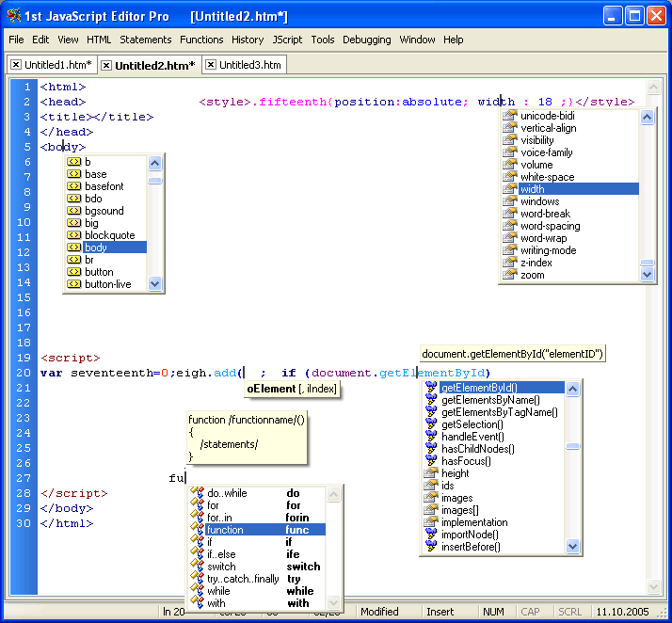The width and height of the screenshot is (672, 623).
Task: Click the statement icon next to do..while
Action: (x=197, y=492)
